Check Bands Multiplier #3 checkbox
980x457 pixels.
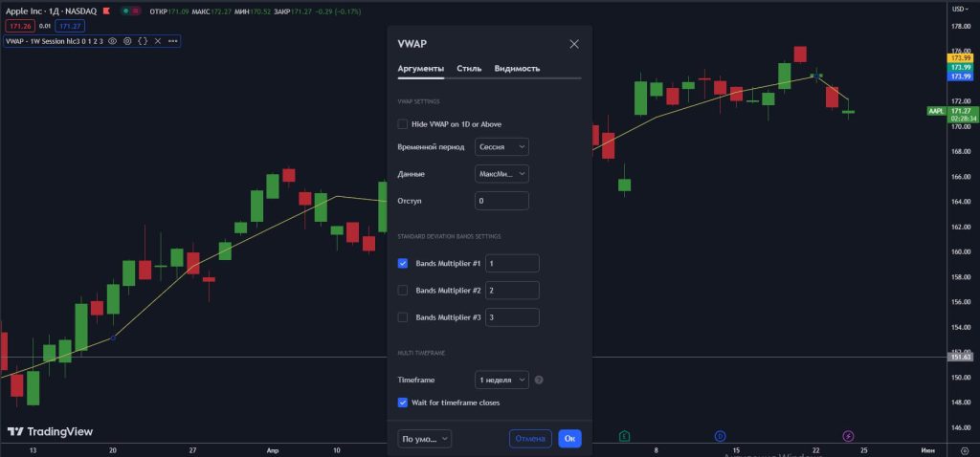[403, 317]
